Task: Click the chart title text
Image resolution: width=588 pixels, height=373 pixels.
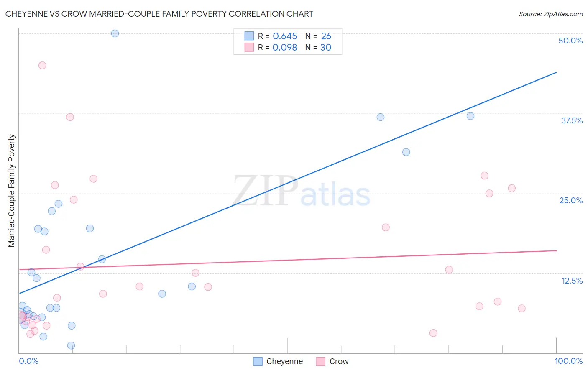Action: click(159, 14)
